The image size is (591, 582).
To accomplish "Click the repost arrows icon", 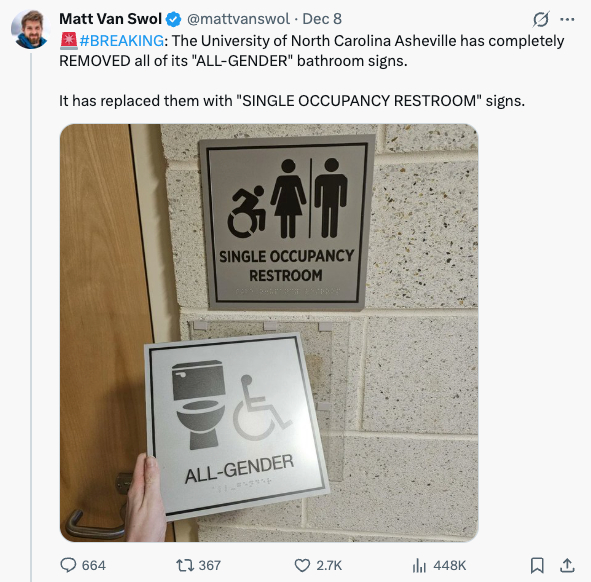I will pos(185,565).
